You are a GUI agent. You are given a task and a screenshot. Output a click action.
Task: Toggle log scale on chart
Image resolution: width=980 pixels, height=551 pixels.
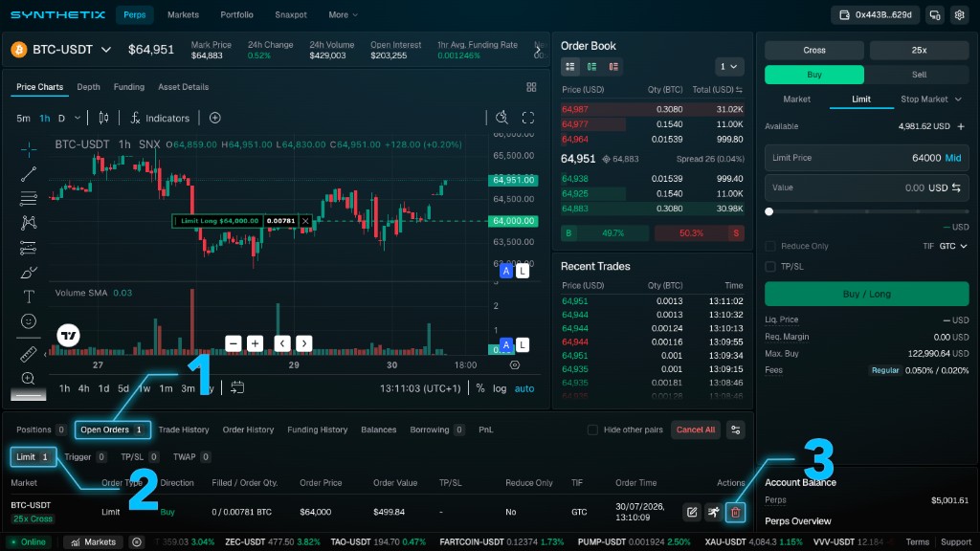coord(500,388)
